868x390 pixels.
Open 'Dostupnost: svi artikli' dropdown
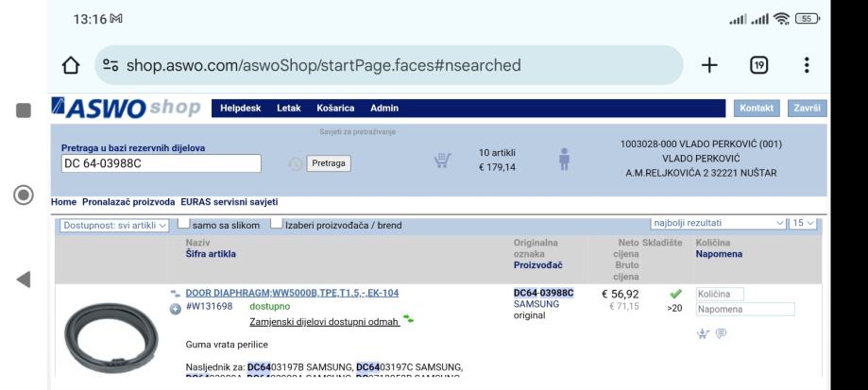(114, 225)
